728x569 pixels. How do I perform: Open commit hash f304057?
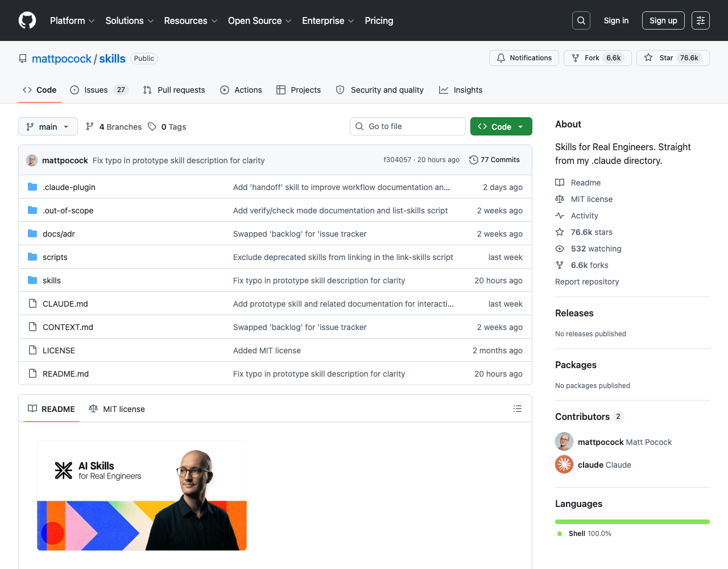[x=397, y=160]
